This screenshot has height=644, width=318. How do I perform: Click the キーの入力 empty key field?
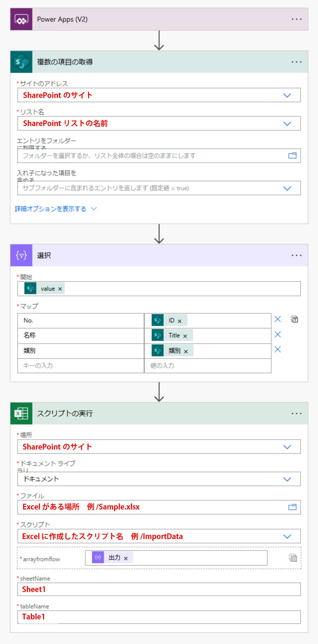[x=81, y=366]
